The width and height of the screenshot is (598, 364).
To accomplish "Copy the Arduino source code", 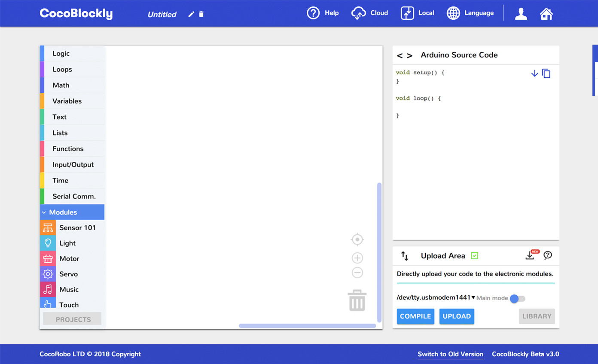I will (546, 73).
